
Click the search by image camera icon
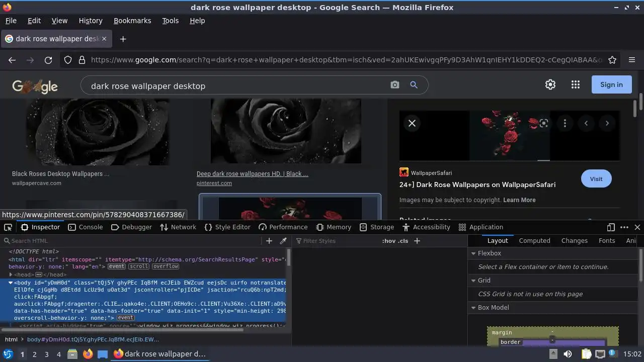[x=395, y=85]
